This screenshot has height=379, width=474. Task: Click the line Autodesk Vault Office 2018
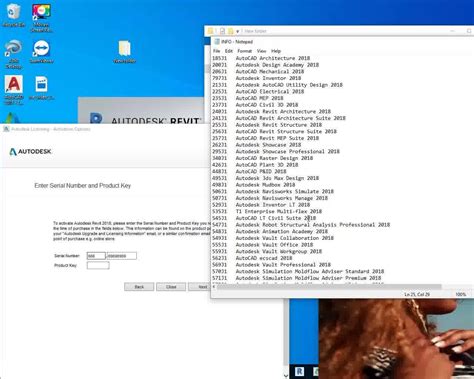pyautogui.click(x=262, y=245)
